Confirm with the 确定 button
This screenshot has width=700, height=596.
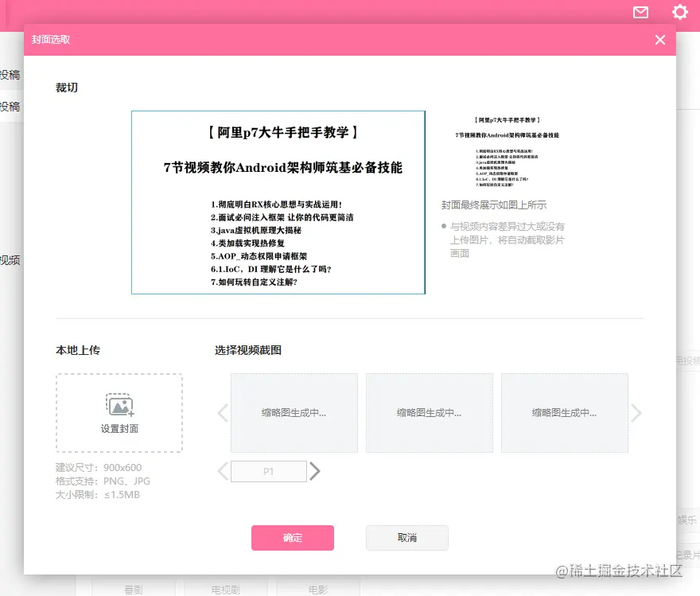tap(293, 538)
